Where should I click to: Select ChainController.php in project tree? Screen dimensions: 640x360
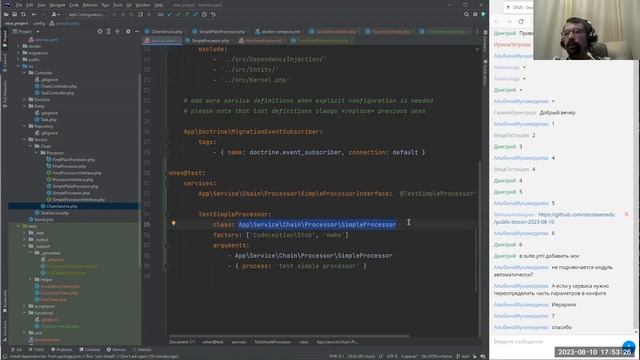56,86
